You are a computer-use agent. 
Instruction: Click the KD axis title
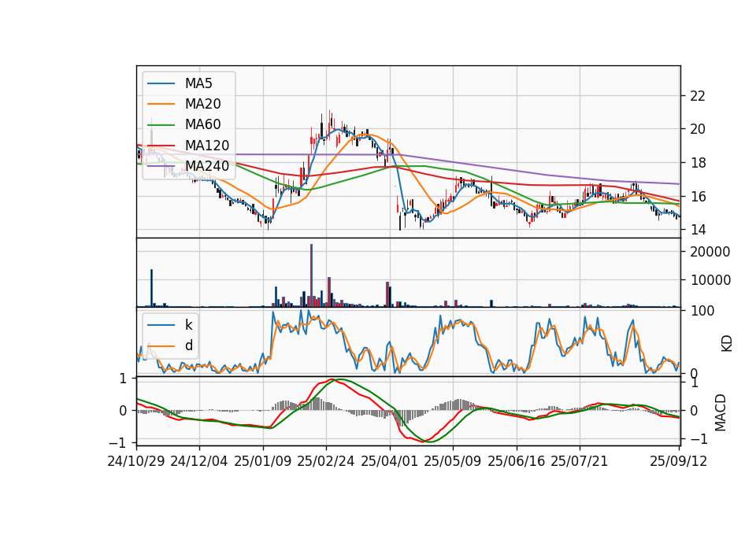[x=727, y=344]
